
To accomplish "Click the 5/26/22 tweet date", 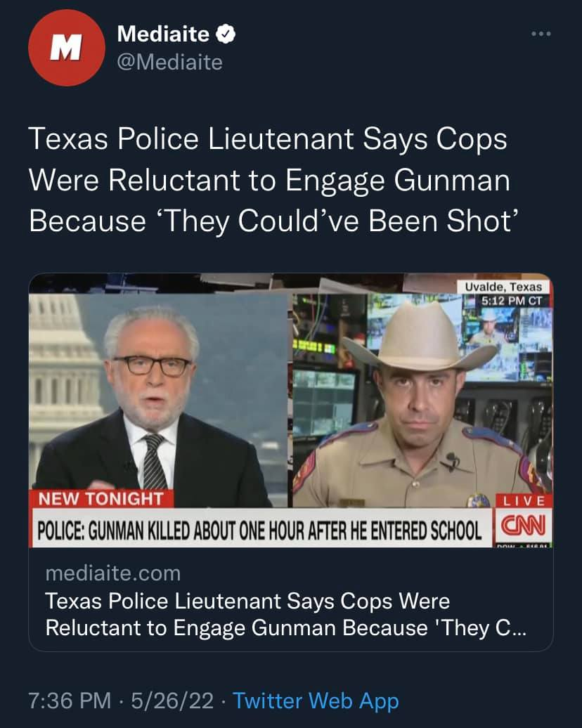I will 172,700.
